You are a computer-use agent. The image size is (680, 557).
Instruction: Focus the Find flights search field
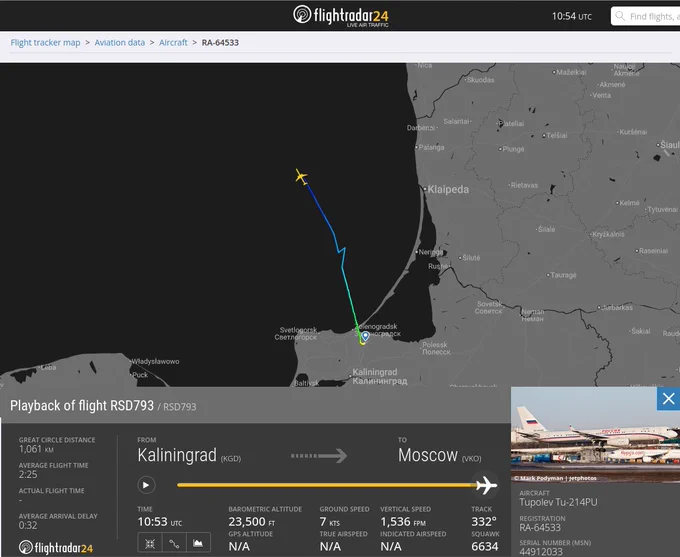[x=645, y=16]
